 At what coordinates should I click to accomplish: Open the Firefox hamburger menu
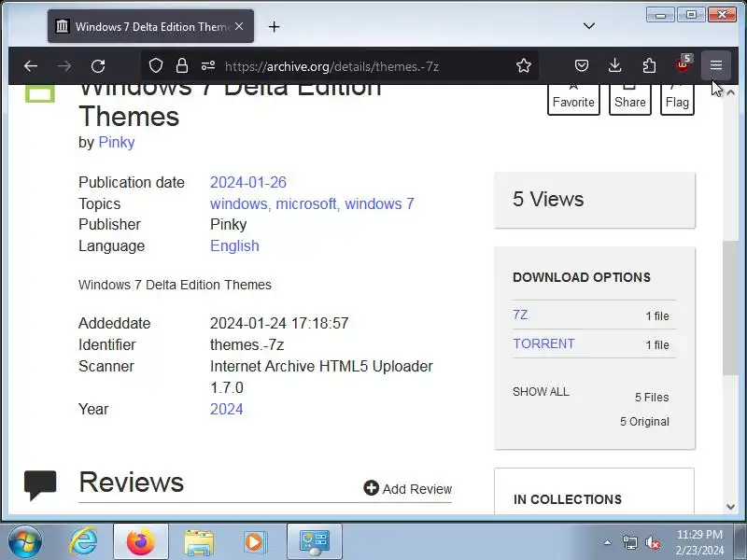tap(716, 64)
